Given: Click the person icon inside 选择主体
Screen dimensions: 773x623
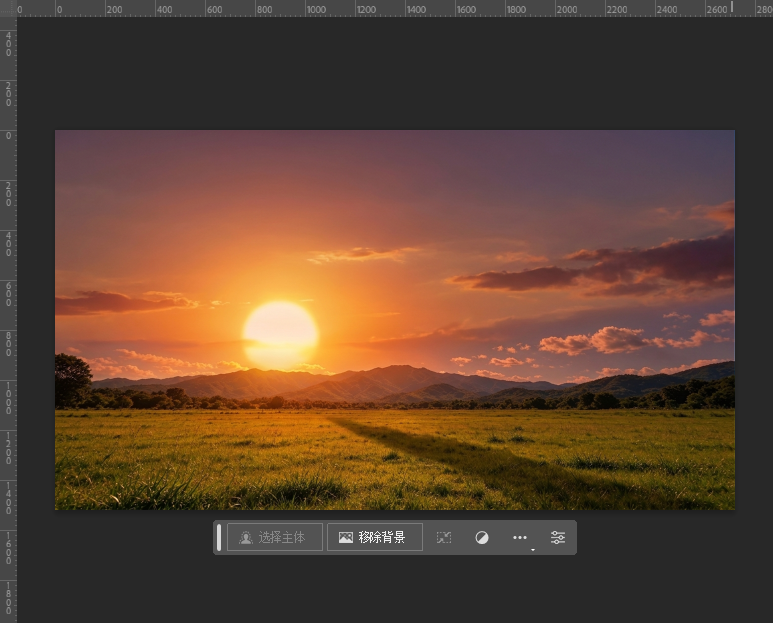Looking at the screenshot, I should click(x=246, y=537).
